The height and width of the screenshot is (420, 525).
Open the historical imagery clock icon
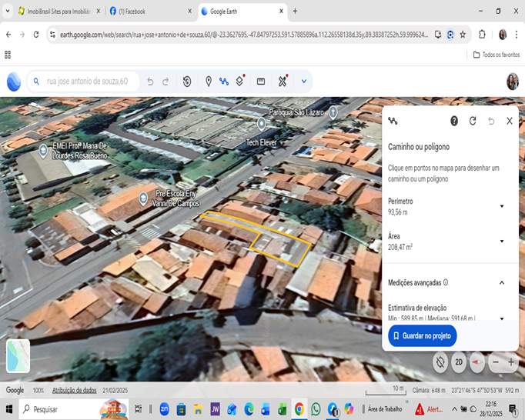point(187,82)
